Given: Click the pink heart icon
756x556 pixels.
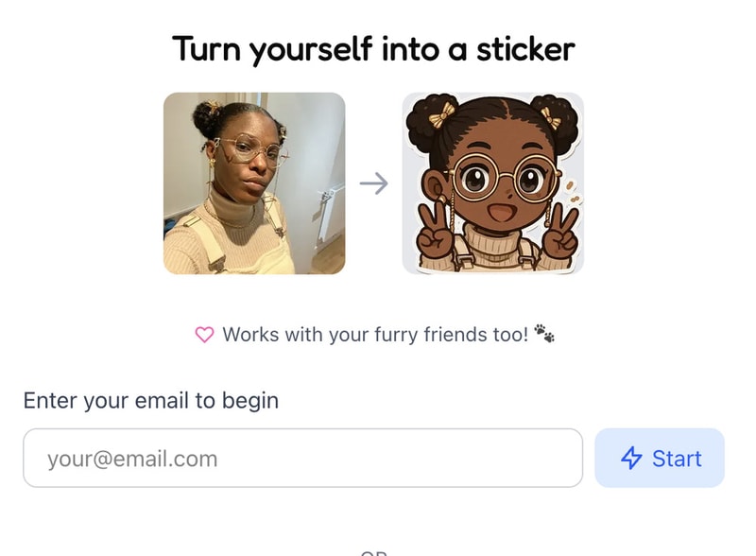Looking at the screenshot, I should (204, 335).
